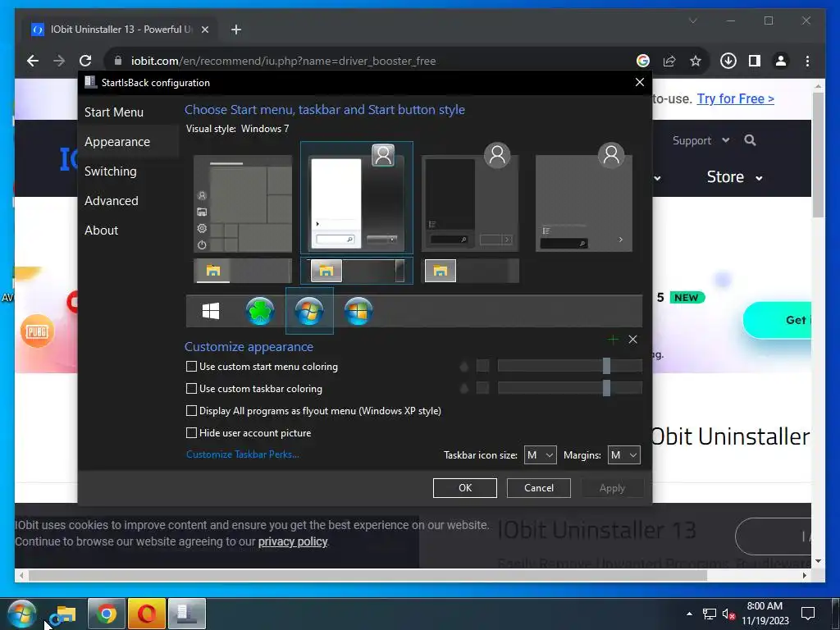
Task: Open the notification center icon
Action: pos(807,614)
